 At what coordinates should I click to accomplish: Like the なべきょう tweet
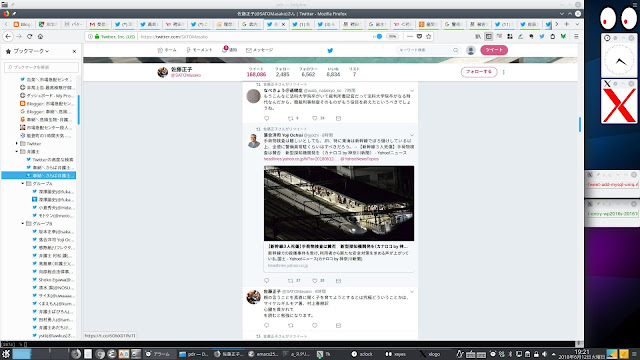click(x=315, y=118)
